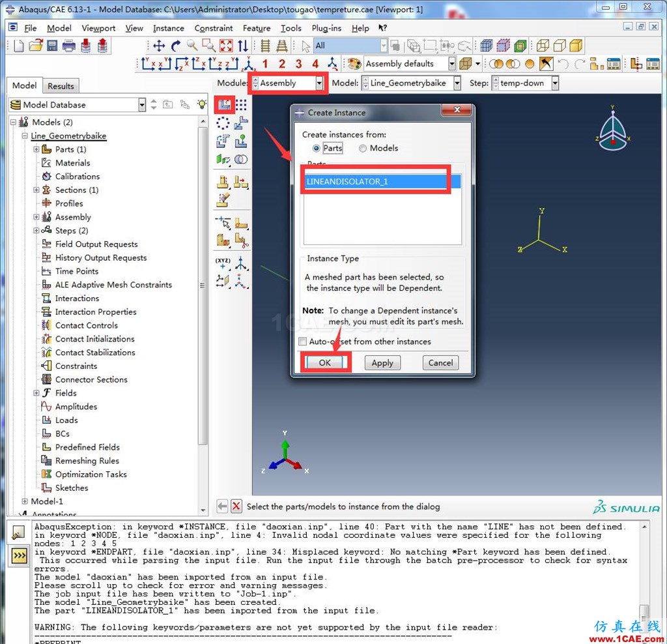Select the Parts radio button
Viewport: 667px width, 644px height.
coord(316,148)
